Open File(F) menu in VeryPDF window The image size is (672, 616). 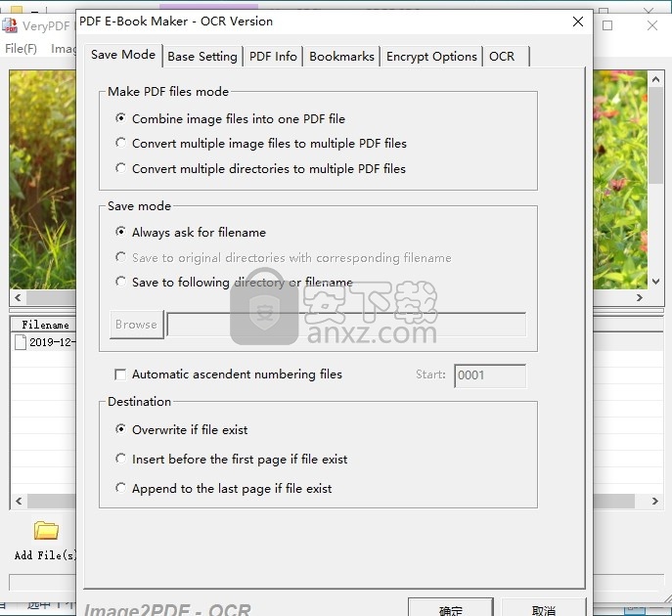click(21, 49)
